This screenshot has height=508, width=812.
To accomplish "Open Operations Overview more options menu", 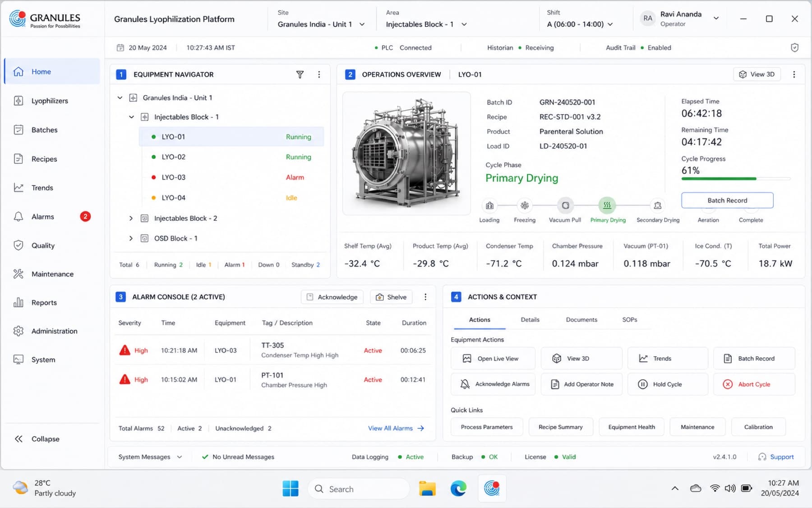I will click(x=794, y=74).
